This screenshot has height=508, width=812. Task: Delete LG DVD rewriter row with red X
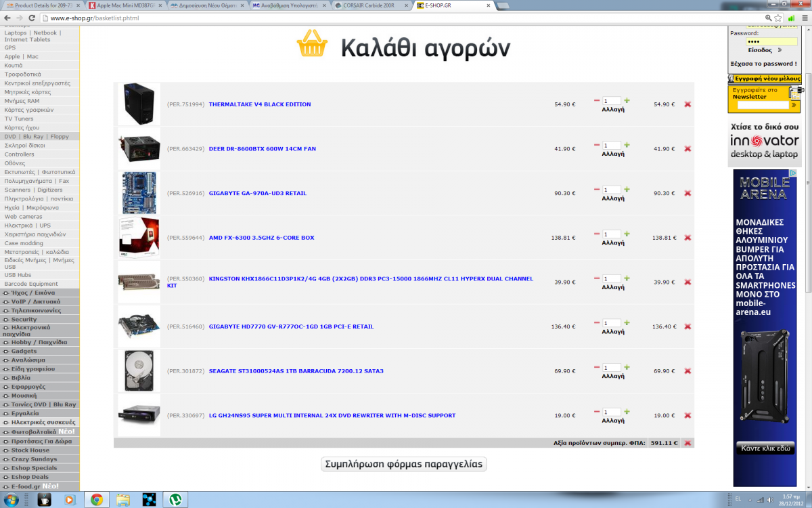pos(687,415)
